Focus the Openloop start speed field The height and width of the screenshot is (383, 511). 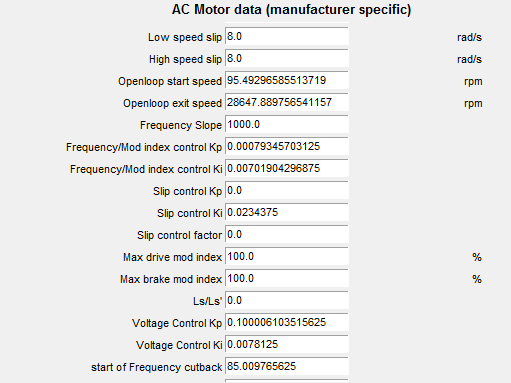click(287, 80)
